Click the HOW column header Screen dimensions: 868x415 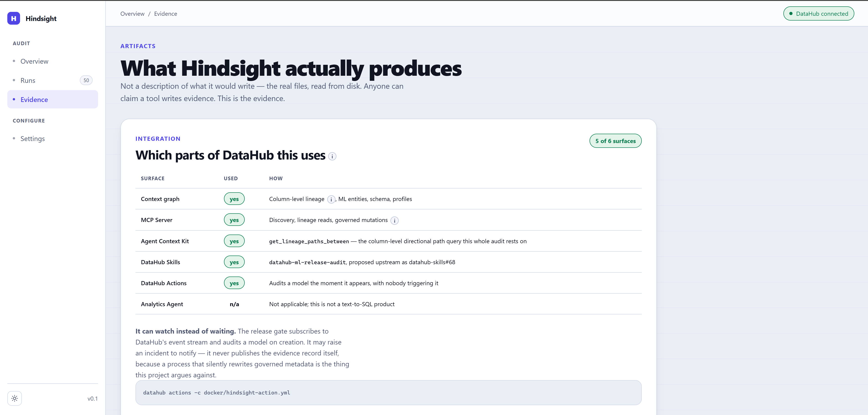(276, 178)
